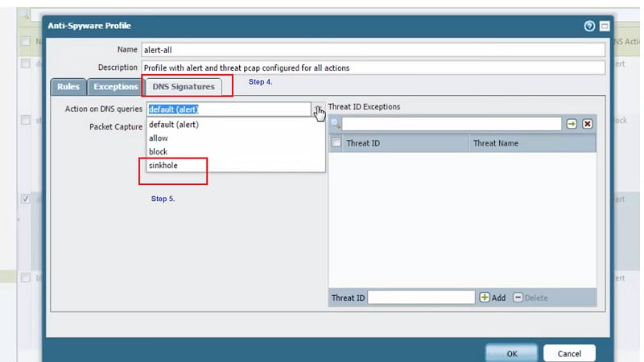Screen dimensions: 644x362
Task: Toggle the background header row checkbox
Action: [26, 42]
